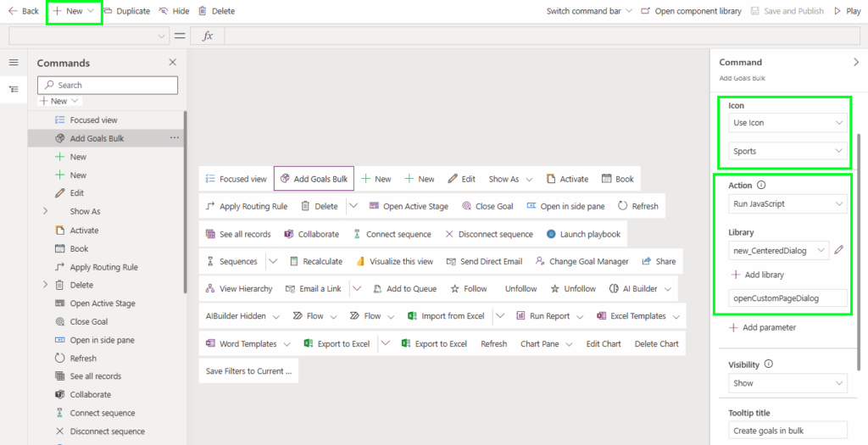Viewport: 868px width, 445px height.
Task: Open the New menu in top toolbar
Action: point(74,11)
